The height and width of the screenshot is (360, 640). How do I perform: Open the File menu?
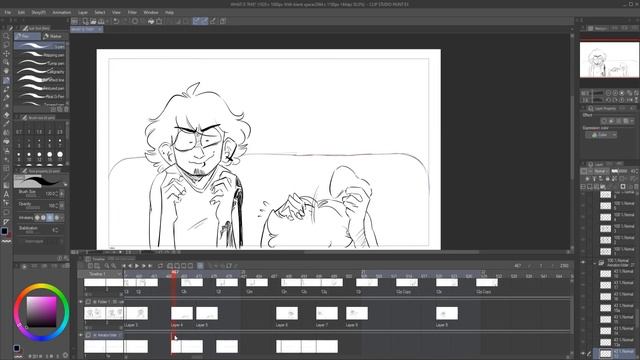[8, 13]
